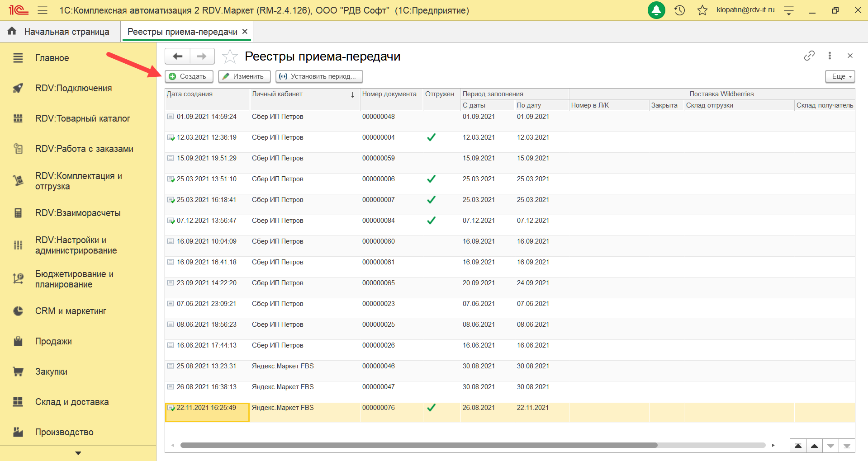Viewport: 868px width, 461px height.
Task: Open RDV:Товарный каталог section
Action: click(82, 118)
